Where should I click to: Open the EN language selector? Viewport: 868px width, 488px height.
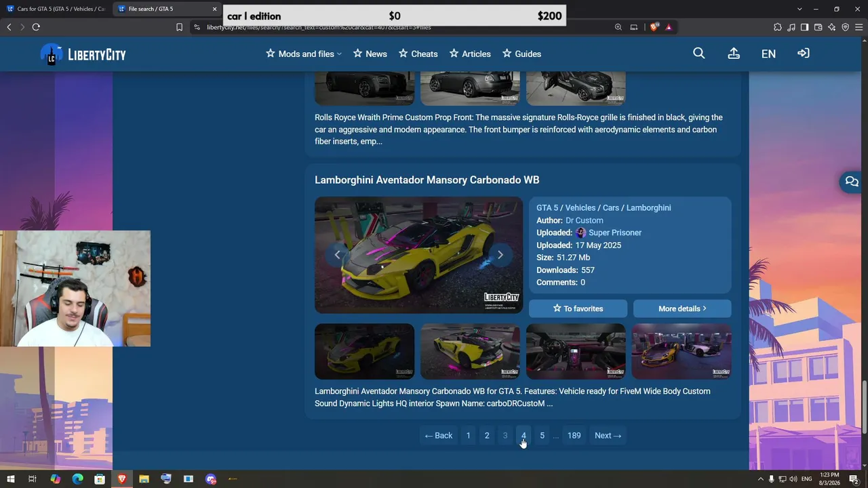[x=768, y=54]
